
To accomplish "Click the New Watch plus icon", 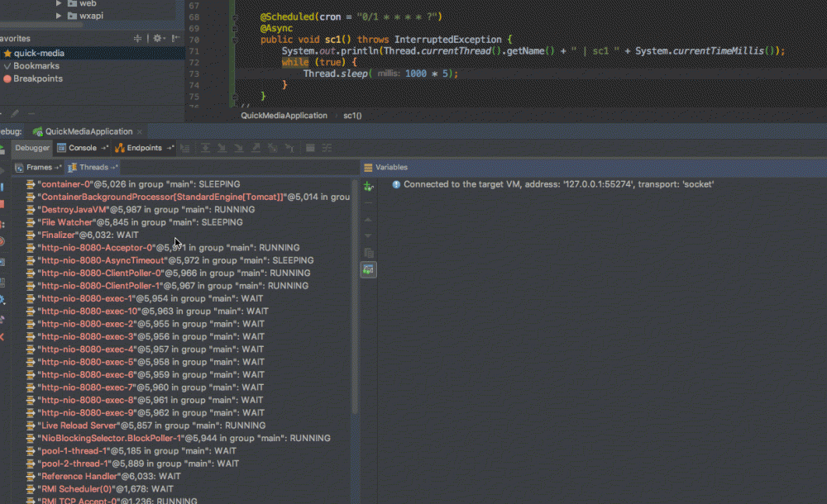I will point(369,187).
